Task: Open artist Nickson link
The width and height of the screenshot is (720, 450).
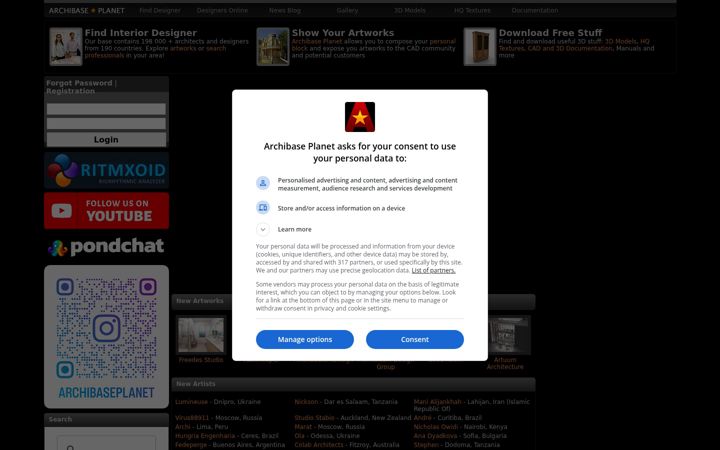Action: 306,402
